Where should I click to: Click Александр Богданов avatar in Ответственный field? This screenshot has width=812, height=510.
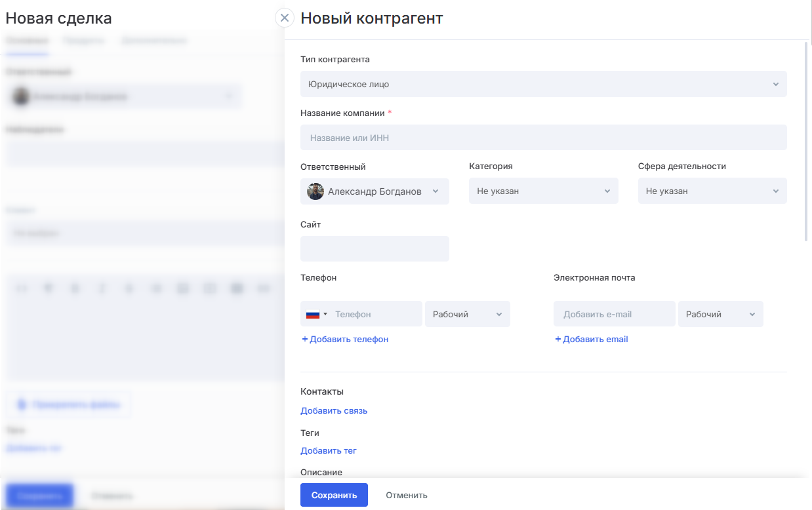(315, 191)
